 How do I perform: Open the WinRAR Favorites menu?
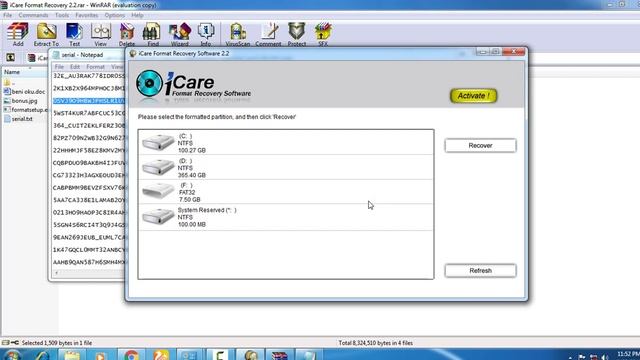coord(87,15)
